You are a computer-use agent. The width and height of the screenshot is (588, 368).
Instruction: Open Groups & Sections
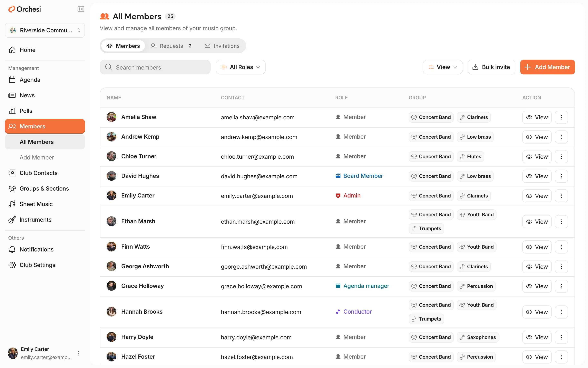pyautogui.click(x=45, y=189)
